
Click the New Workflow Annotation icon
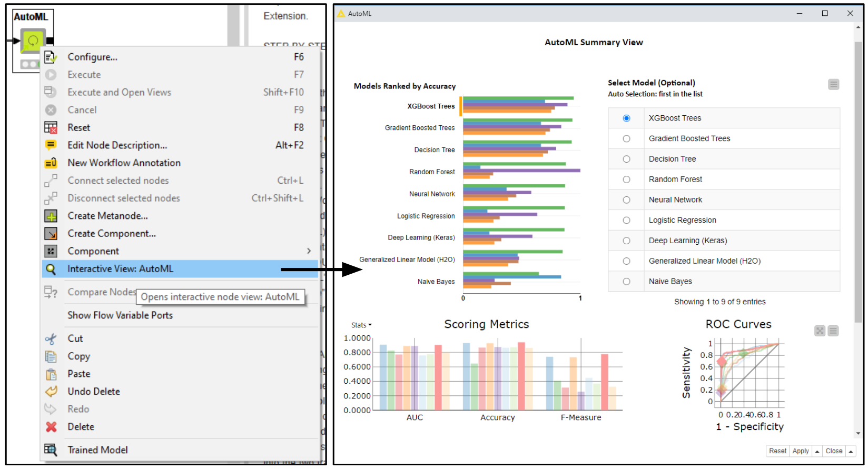pyautogui.click(x=51, y=163)
